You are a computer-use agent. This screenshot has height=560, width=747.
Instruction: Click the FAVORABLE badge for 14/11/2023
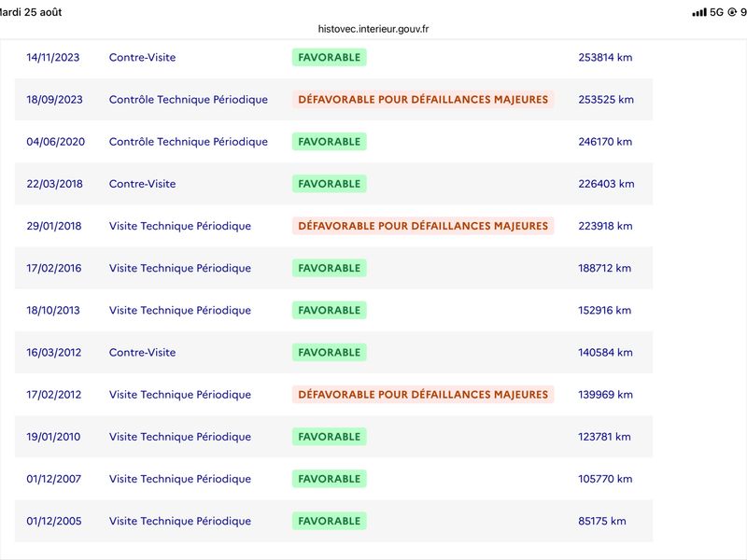330,57
